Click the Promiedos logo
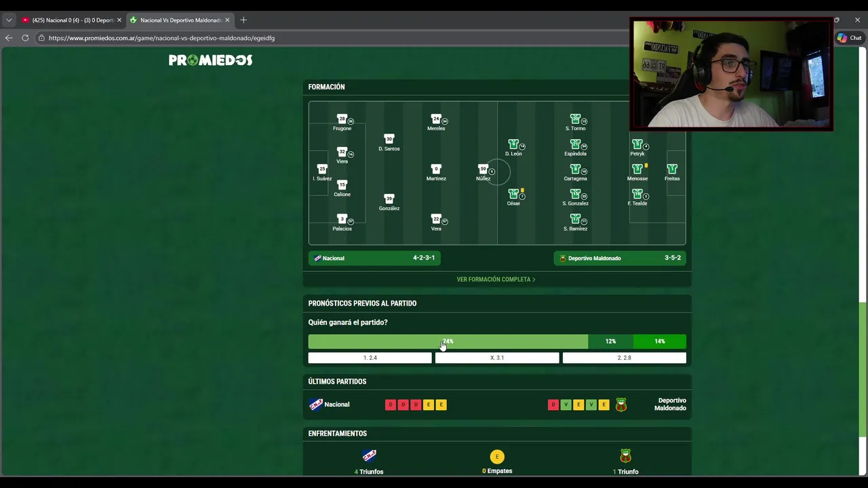 210,60
